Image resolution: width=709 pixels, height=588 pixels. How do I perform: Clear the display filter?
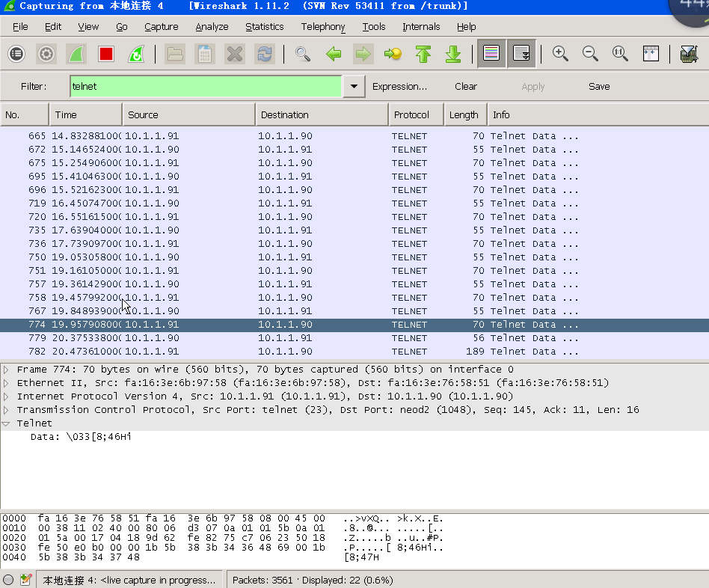pyautogui.click(x=466, y=86)
